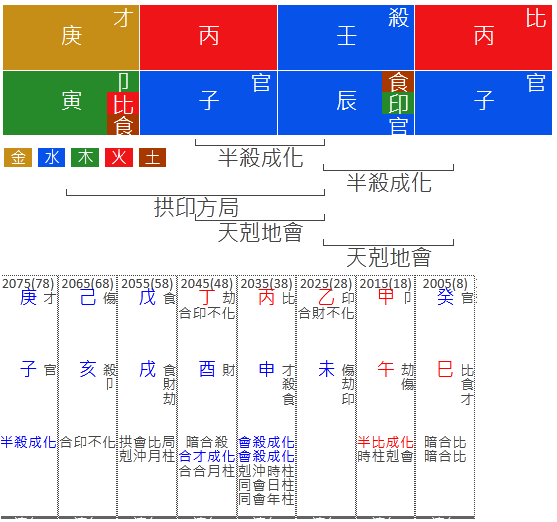Viewport: 557px width, 522px height.
Task: Select blue 子 branch in the 2075 column
Action: pos(28,369)
